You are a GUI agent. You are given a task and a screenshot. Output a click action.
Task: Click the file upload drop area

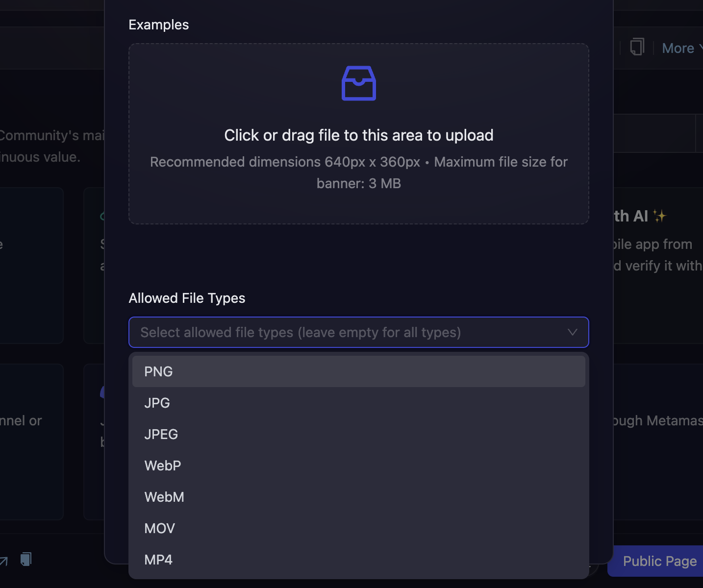[358, 133]
